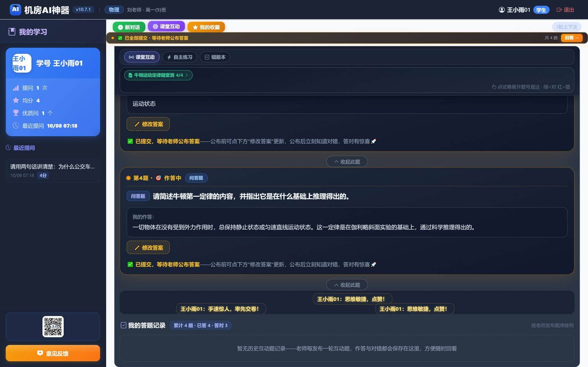Collapse question with upper 收起此题
The height and width of the screenshot is (367, 588).
tap(347, 161)
